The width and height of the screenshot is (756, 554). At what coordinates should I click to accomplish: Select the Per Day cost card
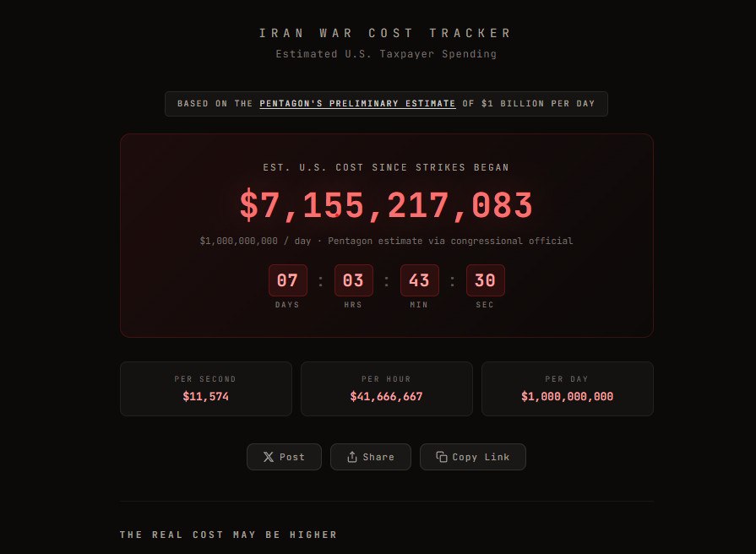coord(567,388)
